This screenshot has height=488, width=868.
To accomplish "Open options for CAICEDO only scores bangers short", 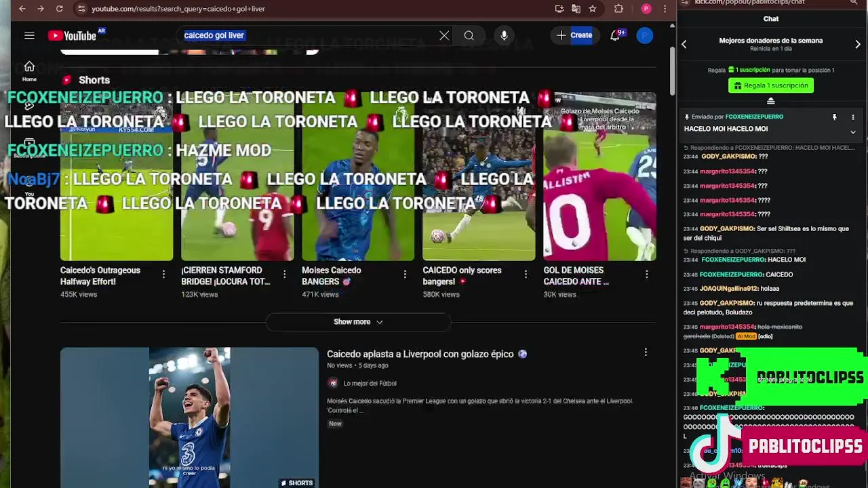I will 526,274.
